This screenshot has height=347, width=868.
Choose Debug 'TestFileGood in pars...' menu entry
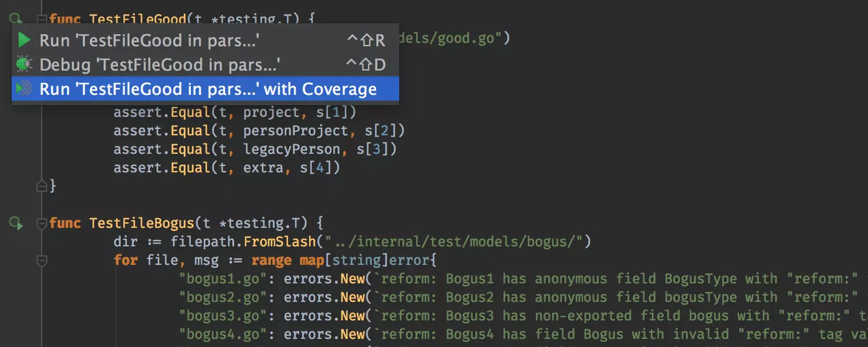point(160,64)
